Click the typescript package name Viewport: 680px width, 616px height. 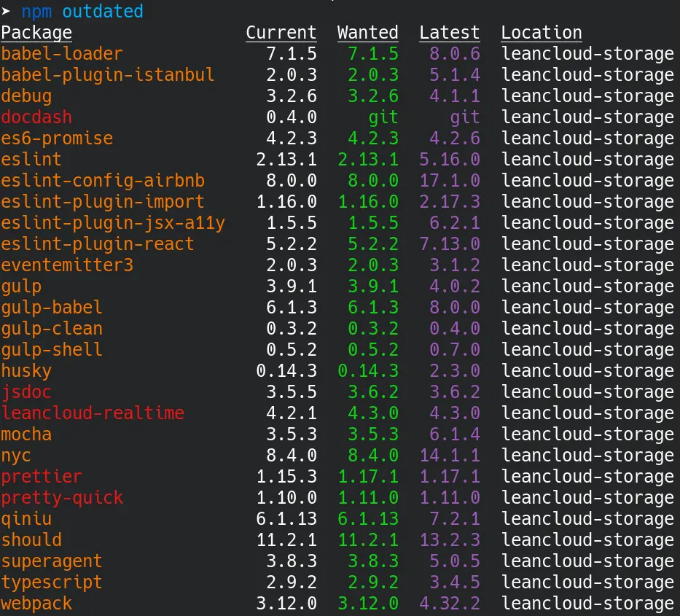51,582
